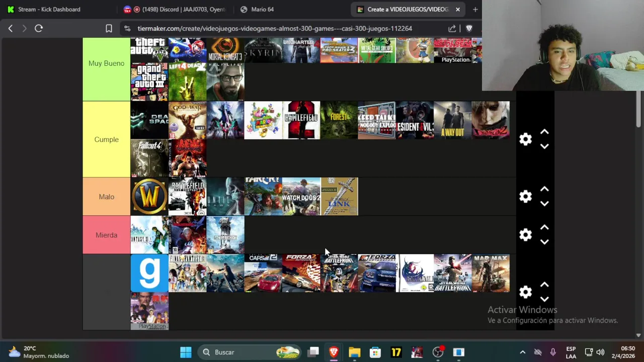The image size is (644, 362).
Task: Select the Left 4 Dead 2 thumbnail
Action: coord(187,82)
